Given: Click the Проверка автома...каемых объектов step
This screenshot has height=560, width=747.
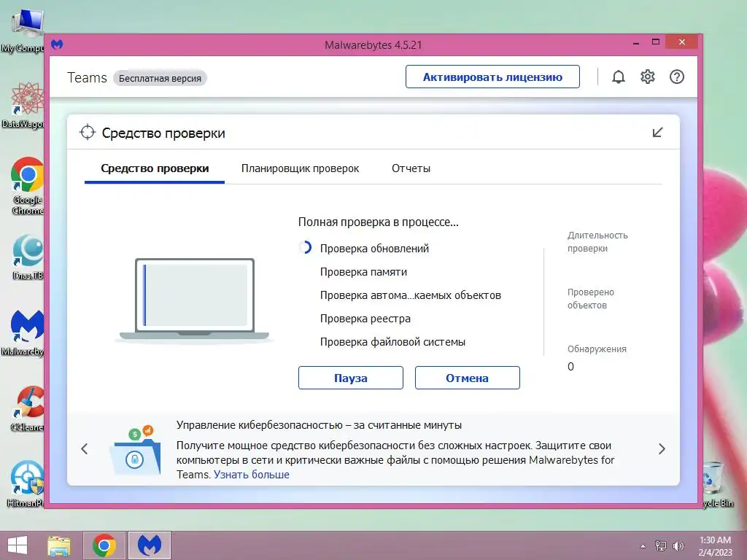Looking at the screenshot, I should (x=411, y=295).
